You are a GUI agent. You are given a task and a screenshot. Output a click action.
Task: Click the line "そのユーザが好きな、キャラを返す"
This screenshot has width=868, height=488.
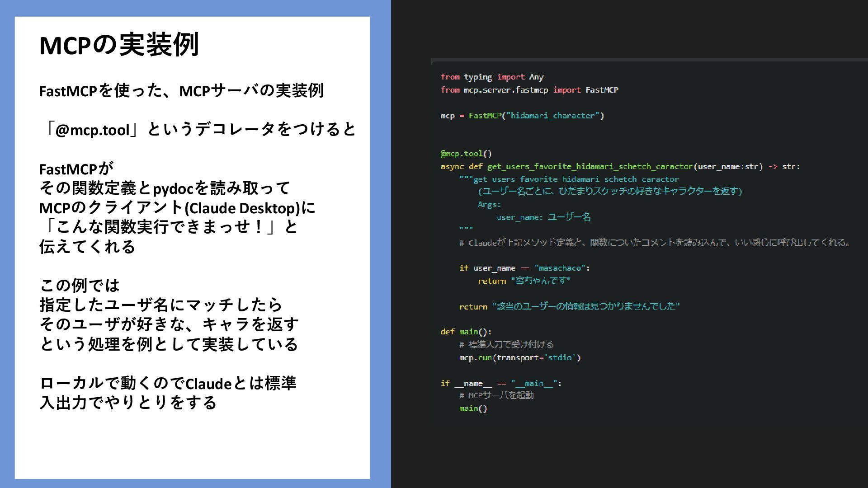[x=169, y=324]
